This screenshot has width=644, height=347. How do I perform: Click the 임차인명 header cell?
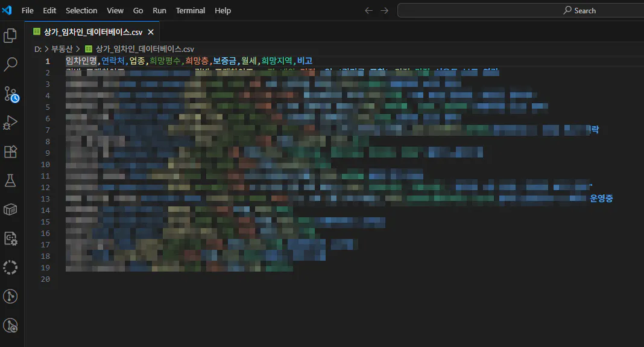click(81, 61)
